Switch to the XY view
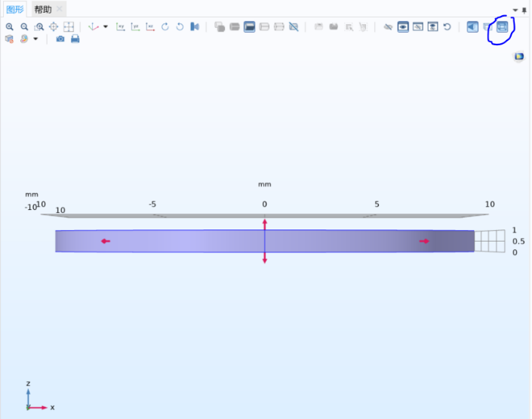The image size is (532, 419). (x=121, y=27)
